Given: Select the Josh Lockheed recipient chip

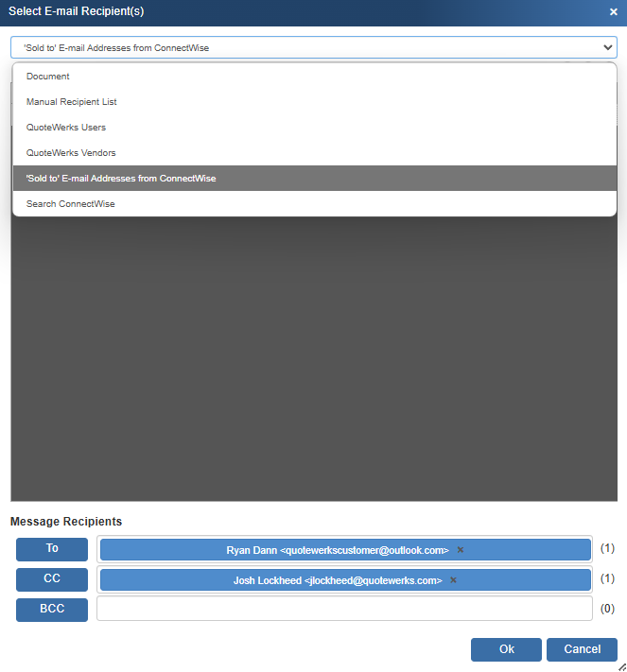Looking at the screenshot, I should pyautogui.click(x=345, y=580).
